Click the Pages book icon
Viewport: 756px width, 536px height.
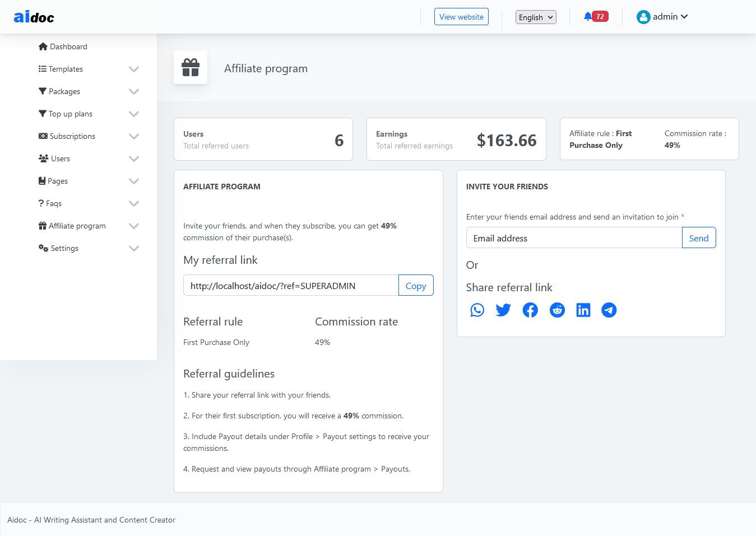pyautogui.click(x=42, y=181)
